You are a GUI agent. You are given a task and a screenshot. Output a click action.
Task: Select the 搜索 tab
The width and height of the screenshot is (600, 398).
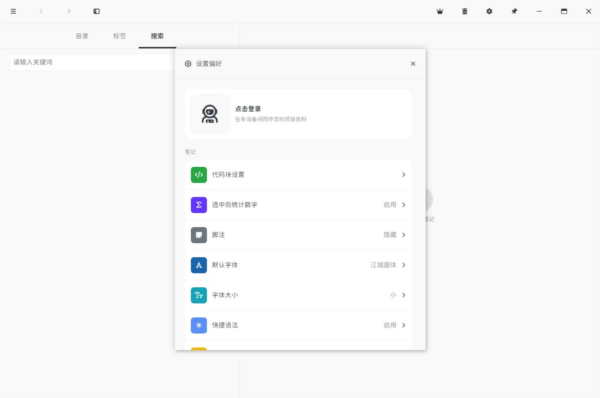coord(157,36)
